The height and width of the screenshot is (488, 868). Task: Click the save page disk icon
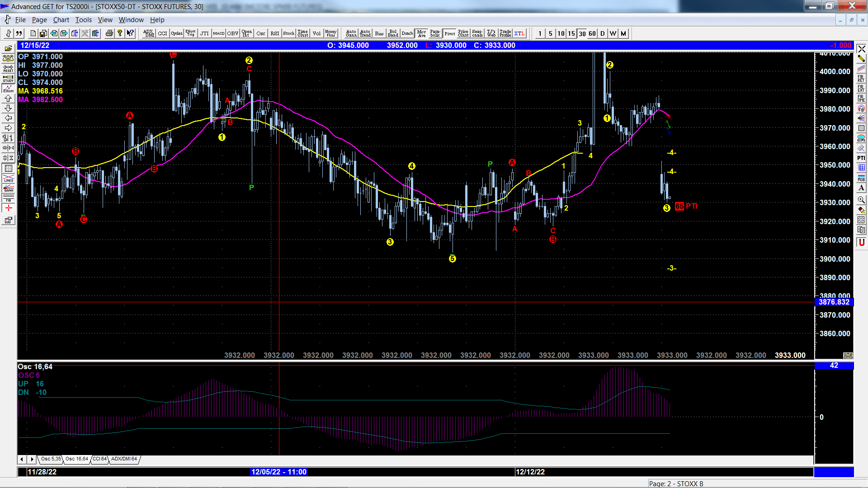pos(43,33)
